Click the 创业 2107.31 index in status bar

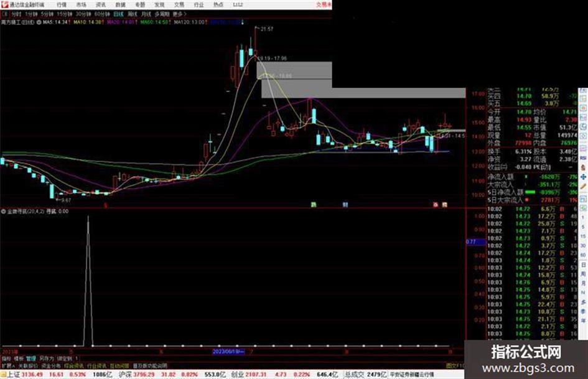(x=249, y=375)
